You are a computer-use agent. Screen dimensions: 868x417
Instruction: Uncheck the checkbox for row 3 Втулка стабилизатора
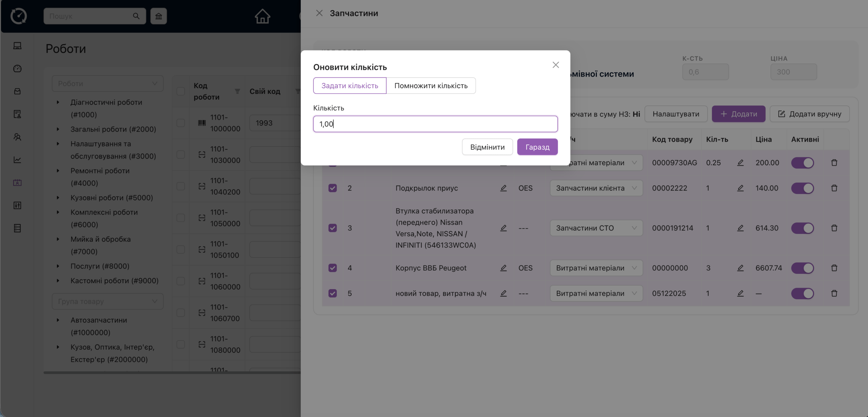(x=333, y=228)
